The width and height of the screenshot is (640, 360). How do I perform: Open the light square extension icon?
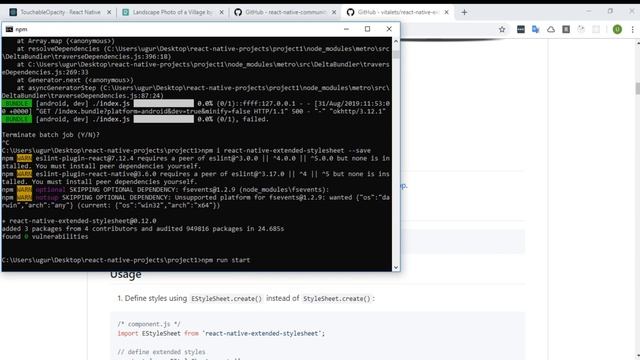coord(596,29)
